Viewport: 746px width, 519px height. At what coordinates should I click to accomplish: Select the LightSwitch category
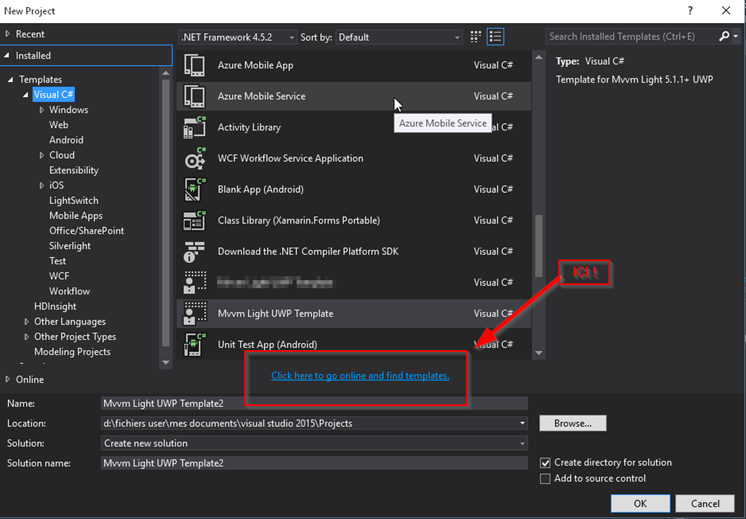point(74,200)
